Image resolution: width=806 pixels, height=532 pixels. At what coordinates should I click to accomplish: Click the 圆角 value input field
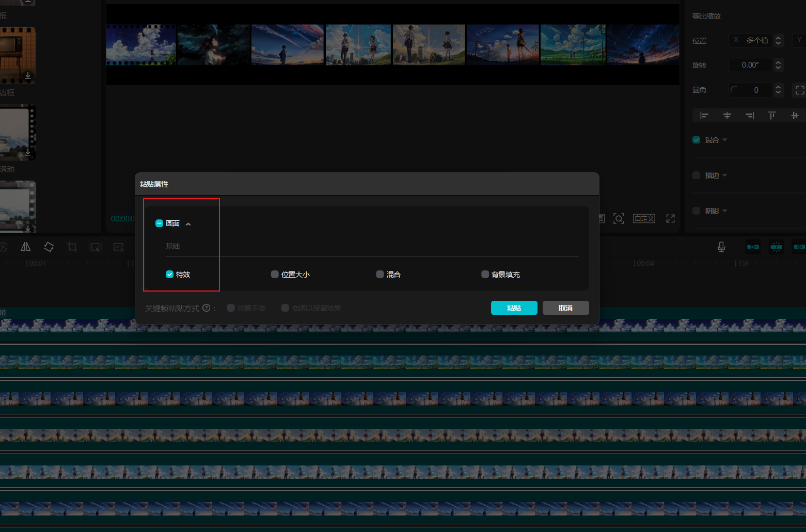[x=750, y=90]
